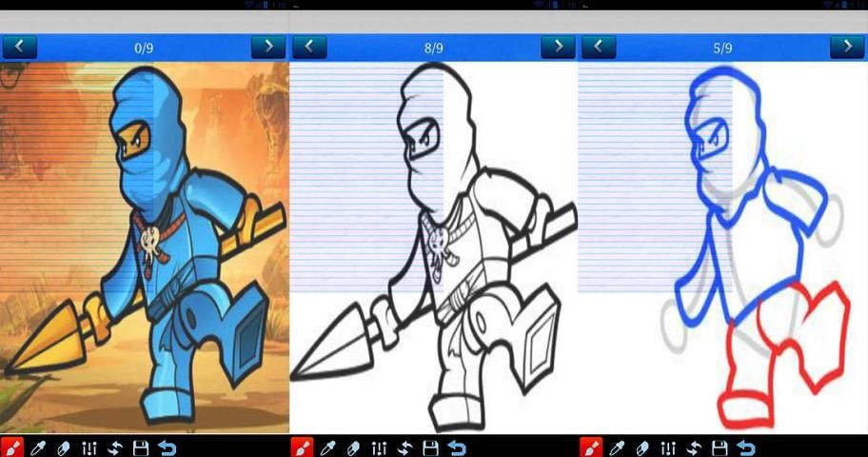Select the eraser tool in the left panel

click(64, 447)
